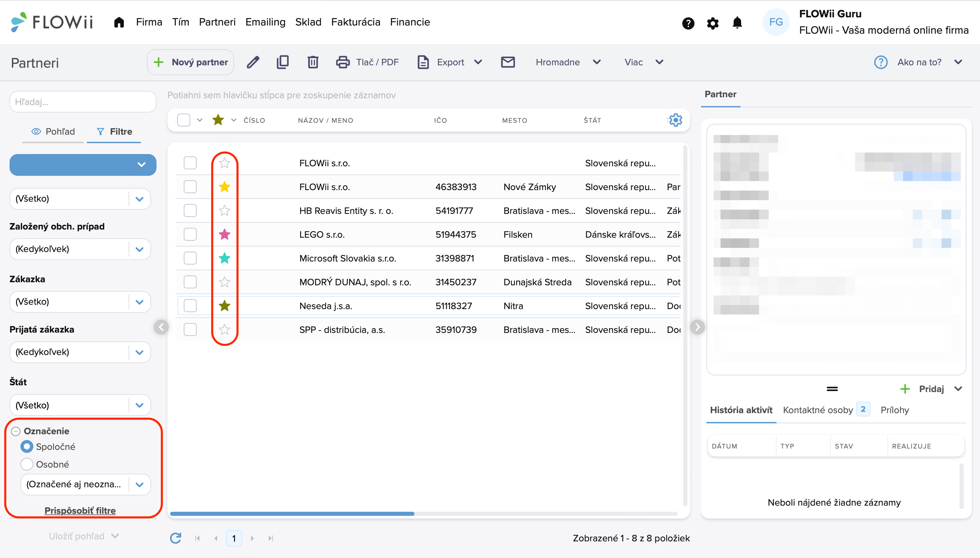Check the box for Microsoft Slovakia s.r.o.

coord(190,258)
